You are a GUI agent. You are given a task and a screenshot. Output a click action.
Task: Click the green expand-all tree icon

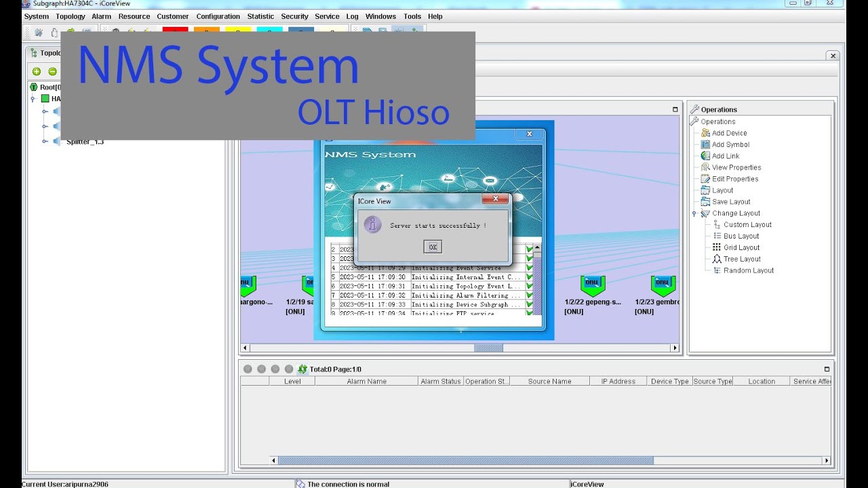[37, 71]
